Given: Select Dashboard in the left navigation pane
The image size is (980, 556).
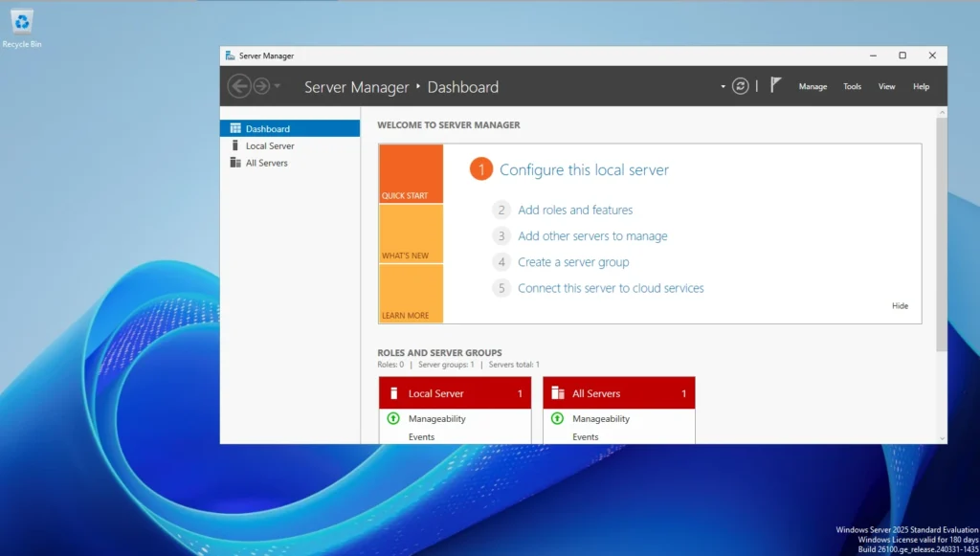Looking at the screenshot, I should tap(290, 128).
